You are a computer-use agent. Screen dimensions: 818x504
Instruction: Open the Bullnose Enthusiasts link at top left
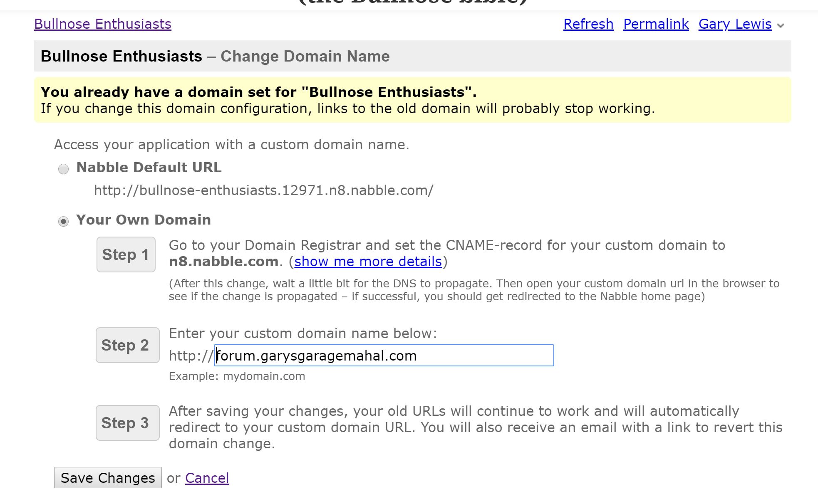point(102,24)
